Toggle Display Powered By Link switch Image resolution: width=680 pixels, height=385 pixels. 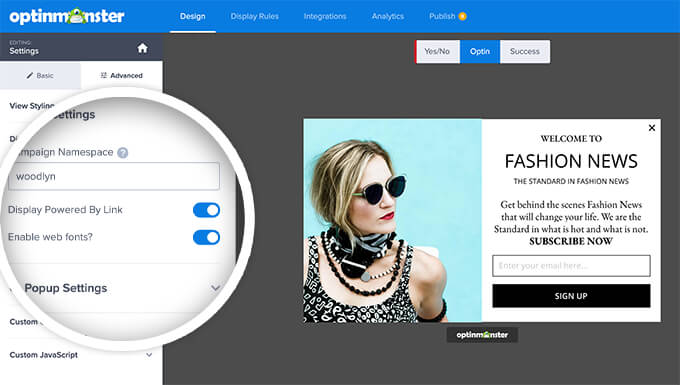[x=206, y=210]
